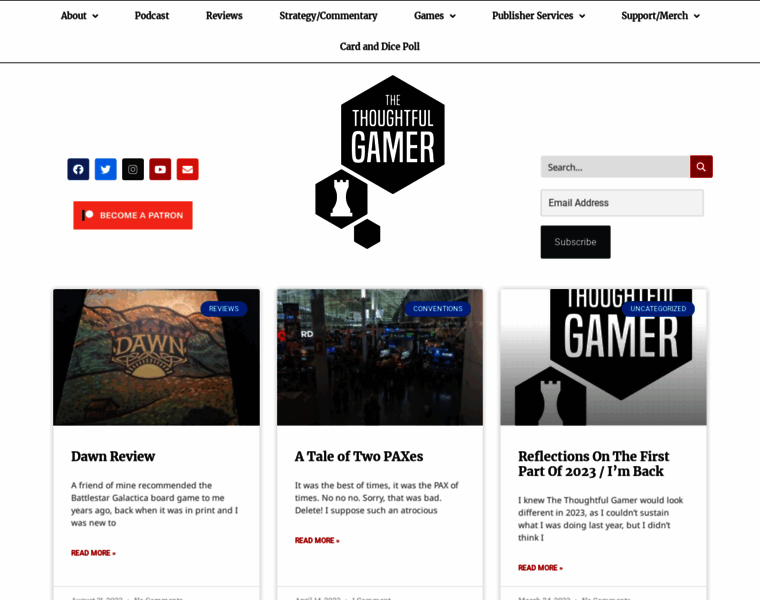The image size is (760, 600).
Task: Open the Instagram social icon
Action: 133,169
